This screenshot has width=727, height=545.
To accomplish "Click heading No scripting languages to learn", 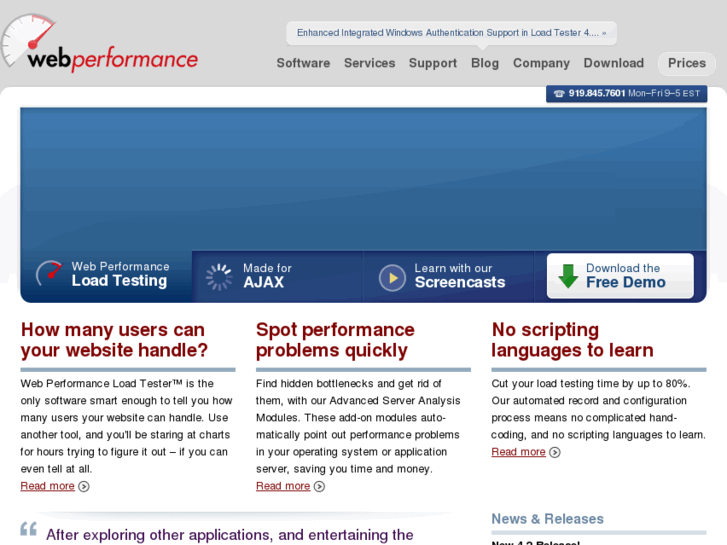I will click(x=573, y=340).
